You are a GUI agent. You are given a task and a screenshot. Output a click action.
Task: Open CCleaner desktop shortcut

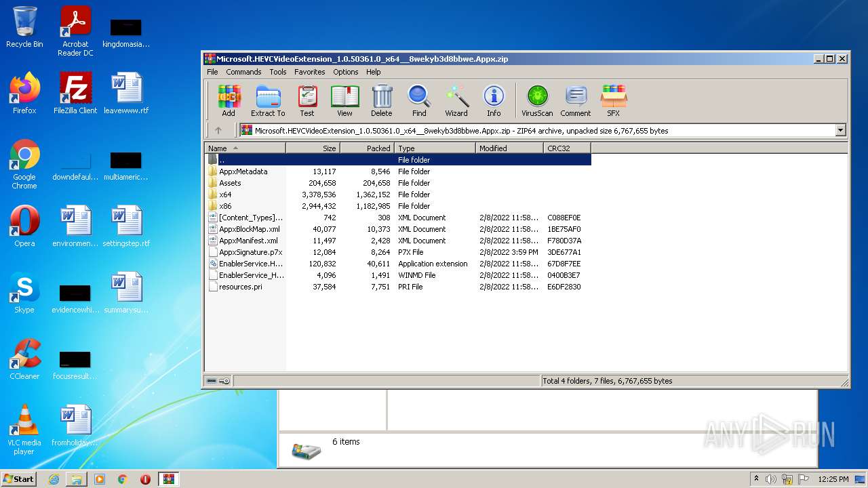[x=24, y=359]
